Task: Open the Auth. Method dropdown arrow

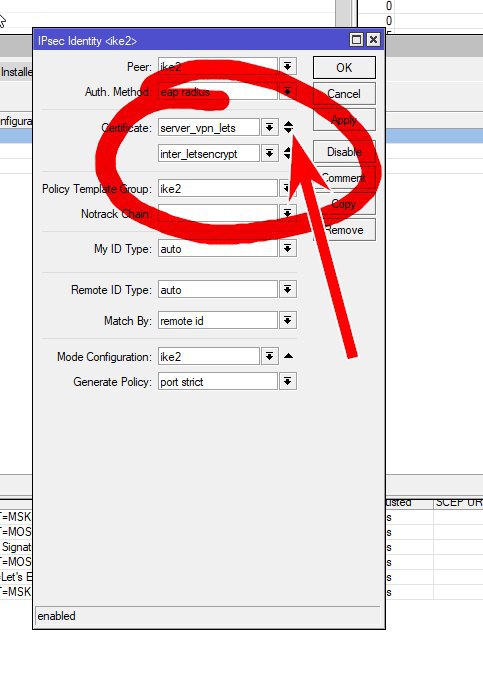Action: (287, 92)
